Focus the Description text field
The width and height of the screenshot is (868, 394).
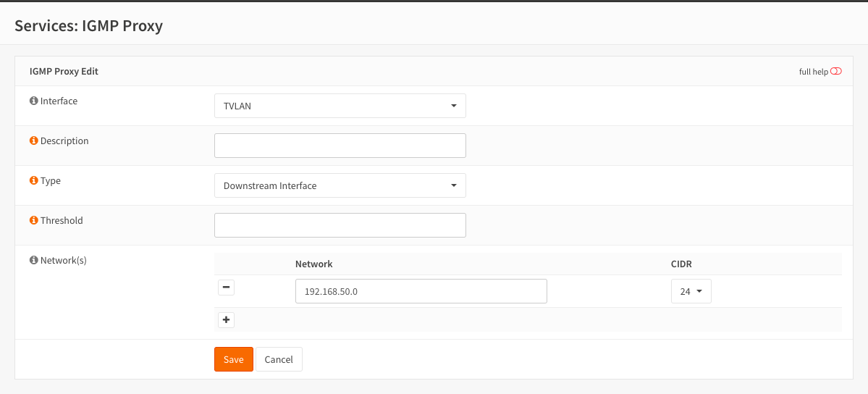tap(340, 146)
